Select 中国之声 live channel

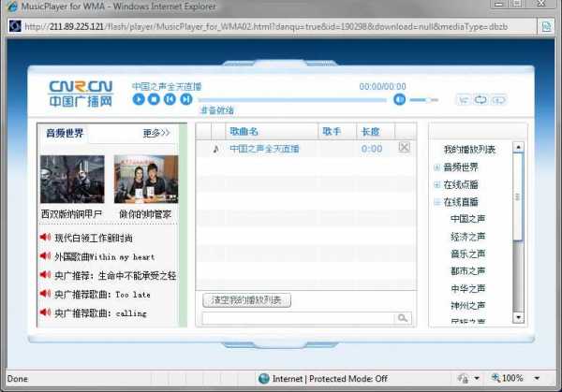(x=467, y=219)
